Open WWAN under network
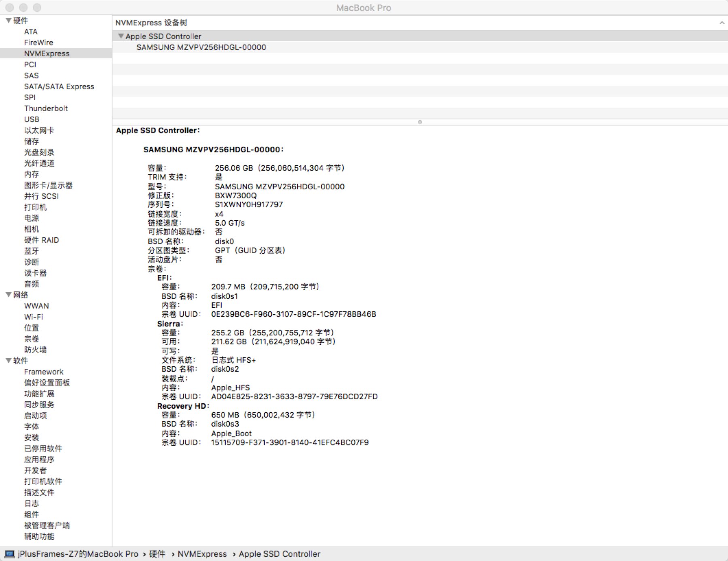Viewport: 728px width, 561px height. (36, 306)
